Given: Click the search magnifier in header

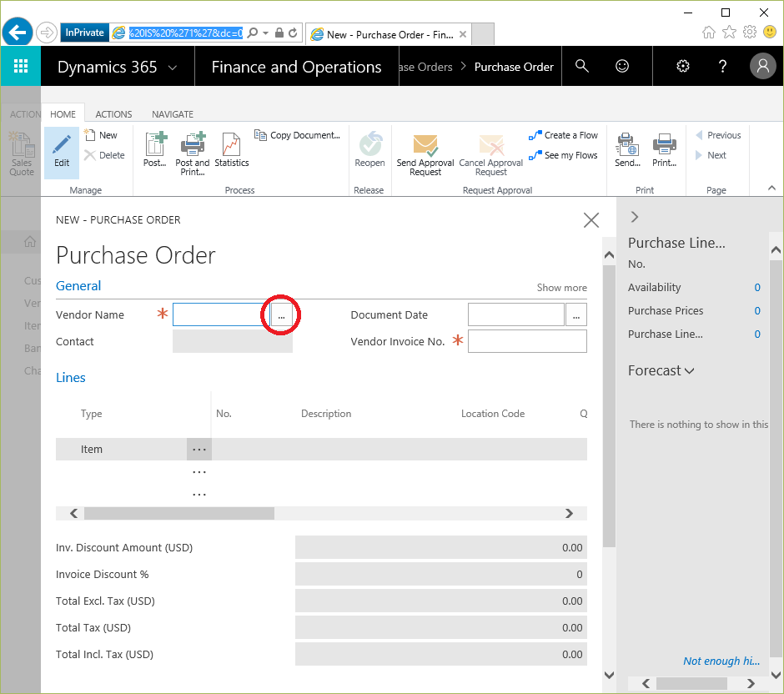Looking at the screenshot, I should [582, 67].
